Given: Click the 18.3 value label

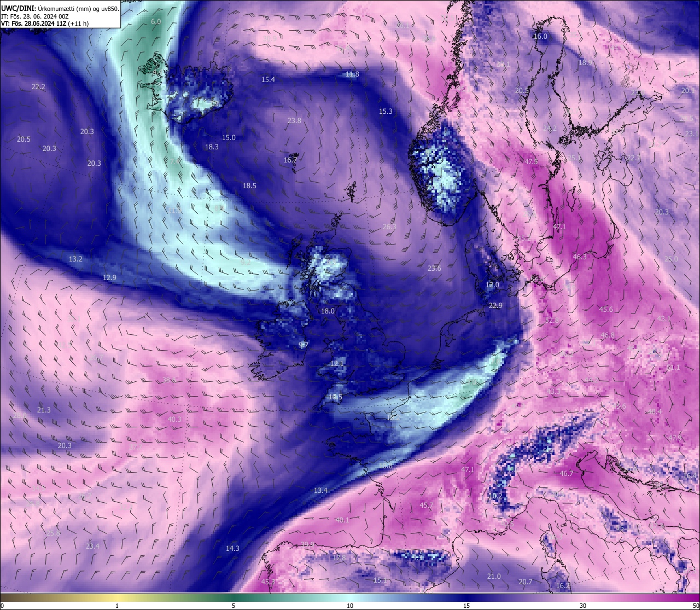Looking at the screenshot, I should (212, 147).
